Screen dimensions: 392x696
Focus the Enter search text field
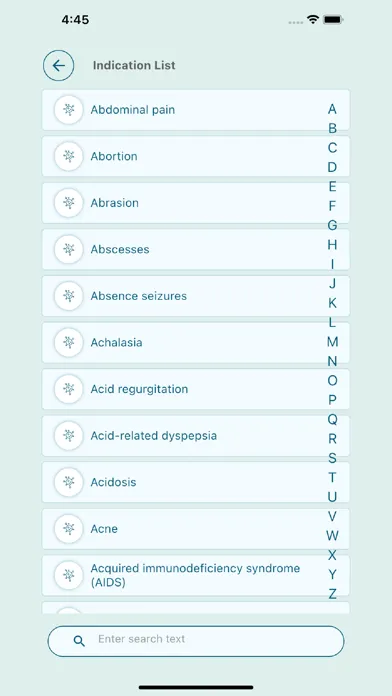point(196,641)
